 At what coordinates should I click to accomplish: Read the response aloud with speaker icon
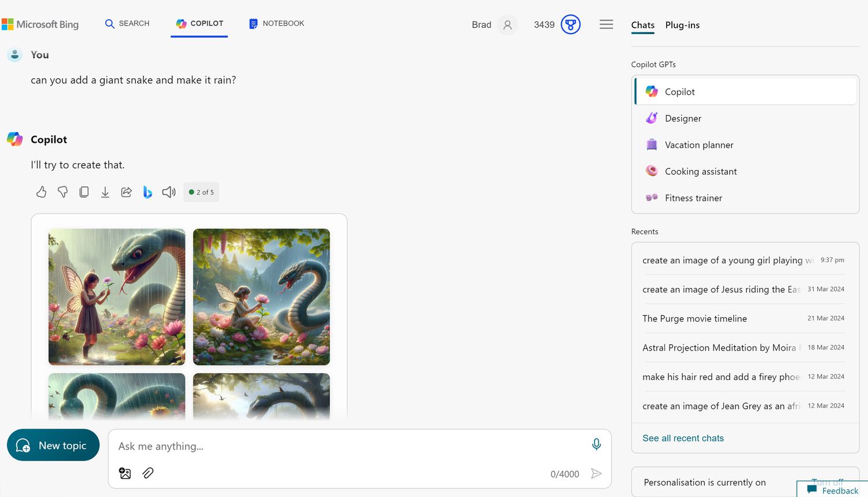[x=168, y=192]
